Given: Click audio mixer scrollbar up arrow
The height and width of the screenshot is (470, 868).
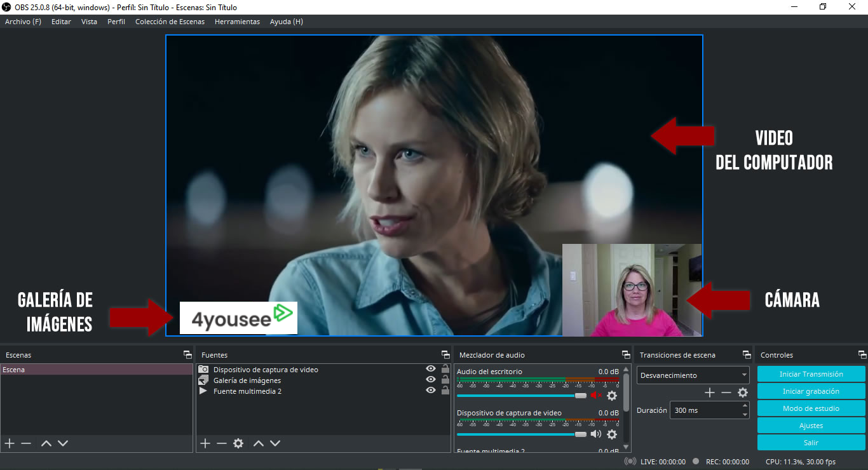Looking at the screenshot, I should (627, 368).
